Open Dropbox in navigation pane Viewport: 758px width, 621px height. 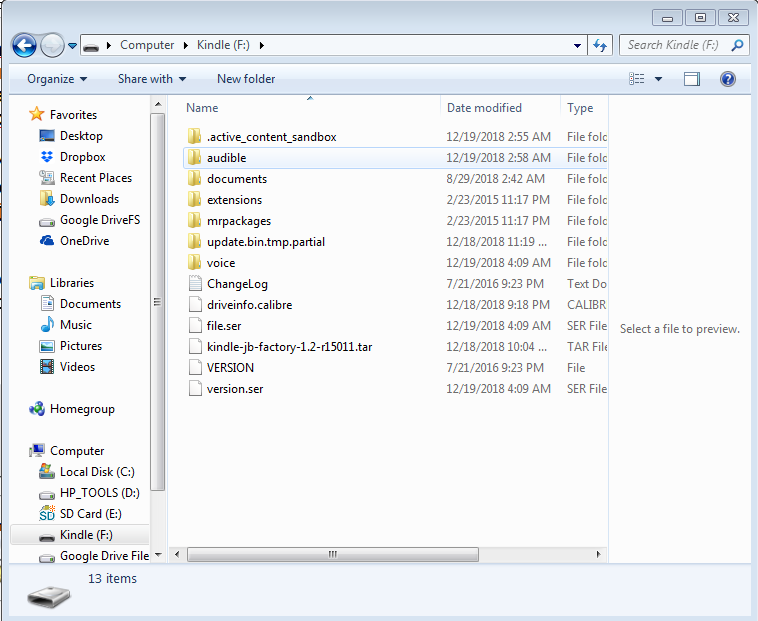click(x=82, y=157)
